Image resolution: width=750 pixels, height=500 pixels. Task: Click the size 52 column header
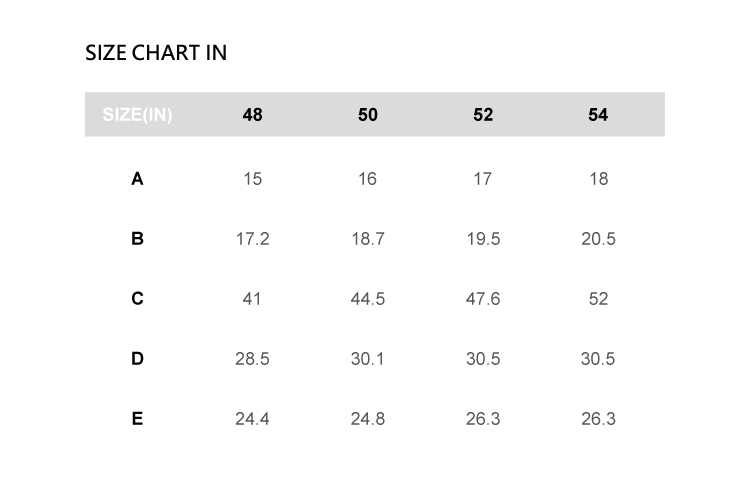[x=483, y=115]
